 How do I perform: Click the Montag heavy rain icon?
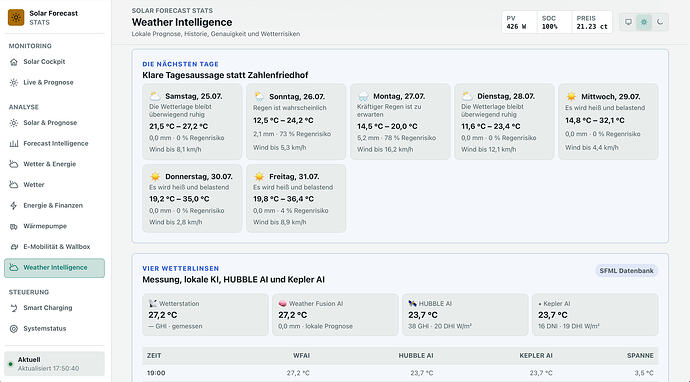363,96
